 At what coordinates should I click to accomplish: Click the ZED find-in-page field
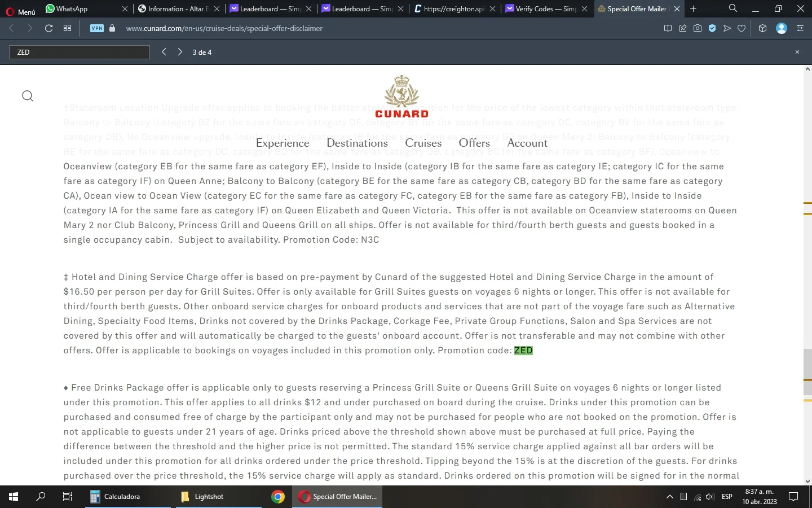pos(80,52)
